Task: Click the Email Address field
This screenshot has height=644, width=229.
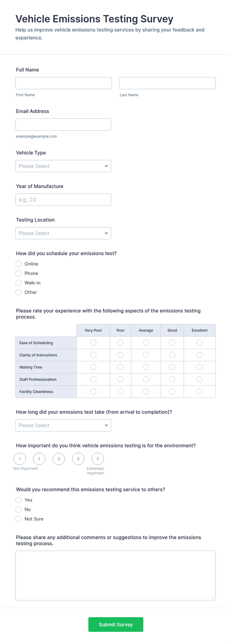Action: coord(63,124)
